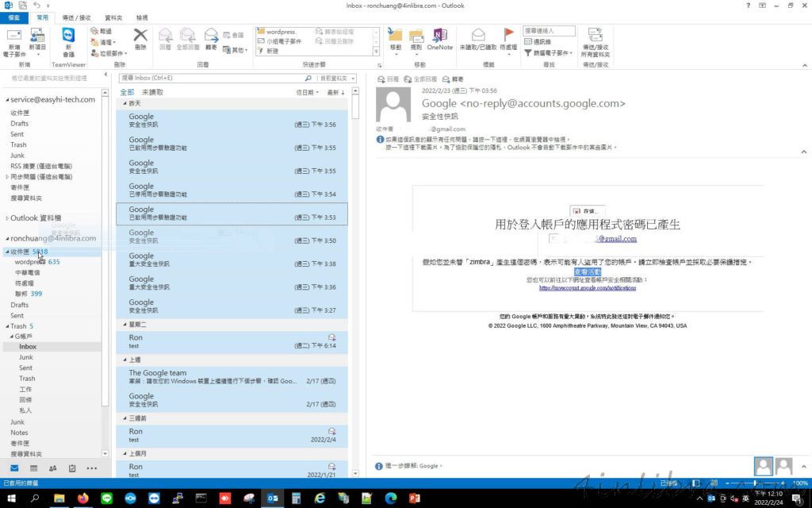Open the 依日期 arrange-by dropdown
The width and height of the screenshot is (812, 508).
[307, 92]
